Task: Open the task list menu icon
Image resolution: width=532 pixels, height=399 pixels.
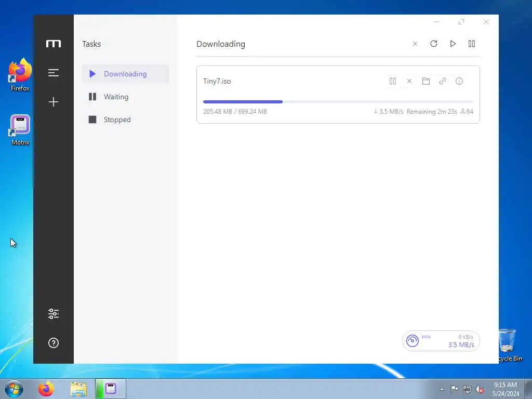Action: point(54,73)
